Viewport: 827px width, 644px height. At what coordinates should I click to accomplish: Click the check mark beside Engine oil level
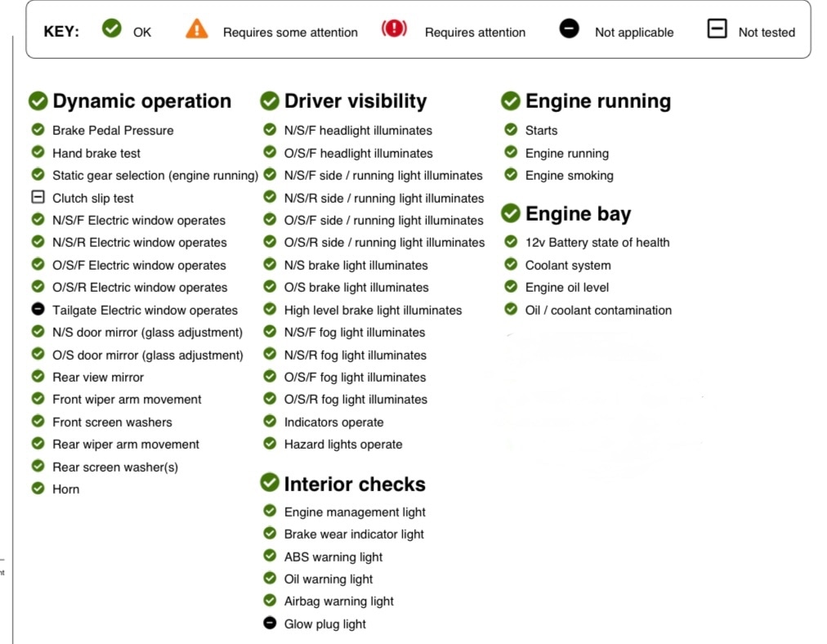click(x=511, y=287)
